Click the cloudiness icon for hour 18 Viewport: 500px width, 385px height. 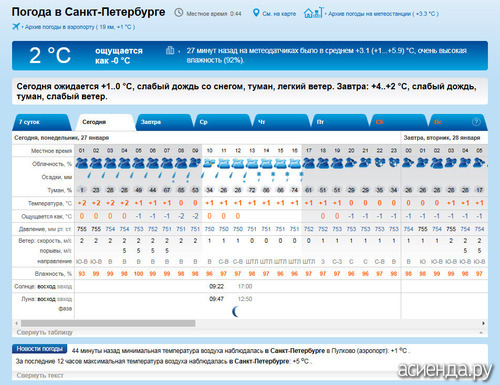coord(323,163)
